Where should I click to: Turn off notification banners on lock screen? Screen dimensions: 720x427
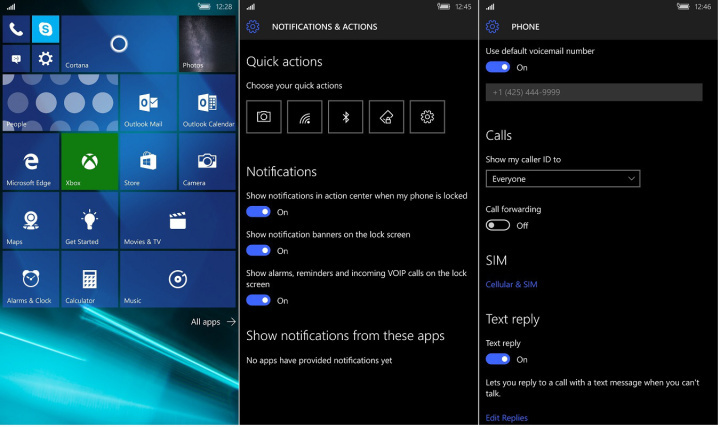(258, 251)
